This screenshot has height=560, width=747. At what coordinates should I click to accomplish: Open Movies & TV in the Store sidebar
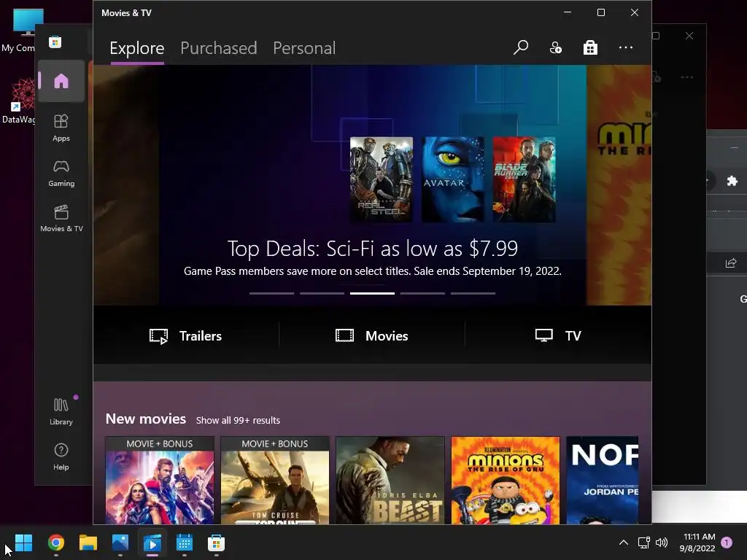[61, 219]
